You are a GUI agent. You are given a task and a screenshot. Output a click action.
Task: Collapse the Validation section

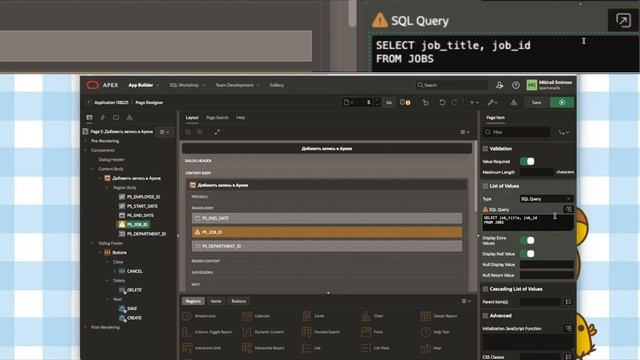click(x=485, y=149)
